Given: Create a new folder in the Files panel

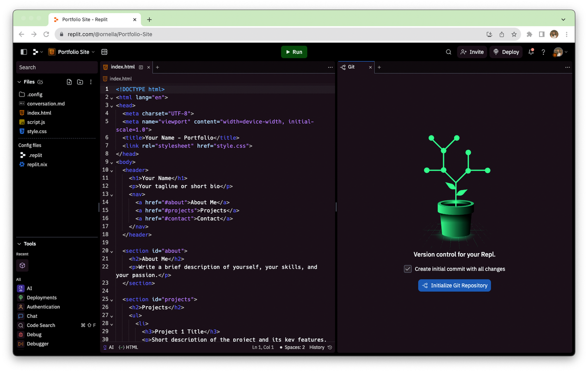Looking at the screenshot, I should 80,82.
